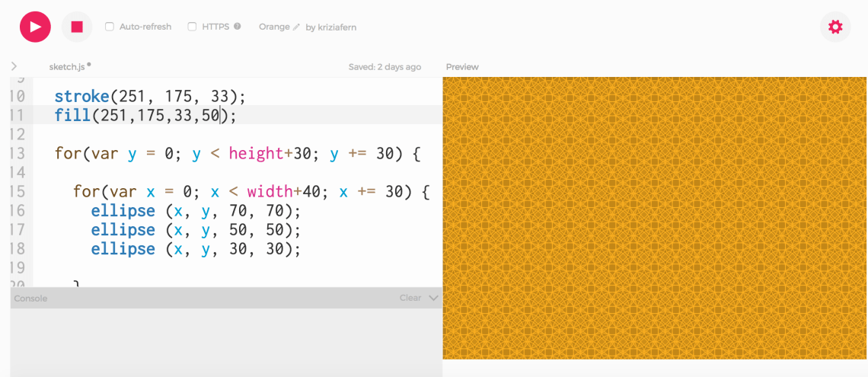Click the pencil icon beside Orange

[x=296, y=27]
